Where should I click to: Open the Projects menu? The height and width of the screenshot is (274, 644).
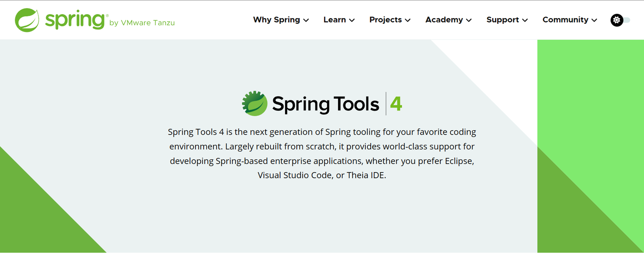tap(385, 20)
